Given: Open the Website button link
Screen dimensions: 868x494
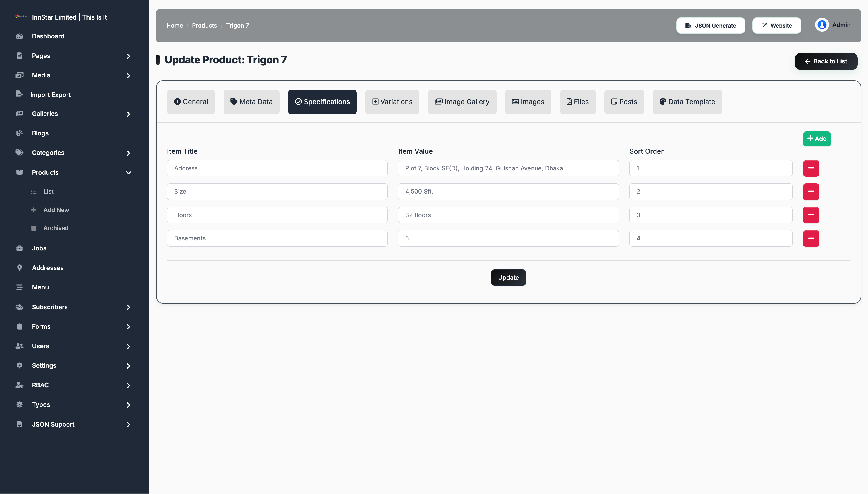Looking at the screenshot, I should click(776, 26).
